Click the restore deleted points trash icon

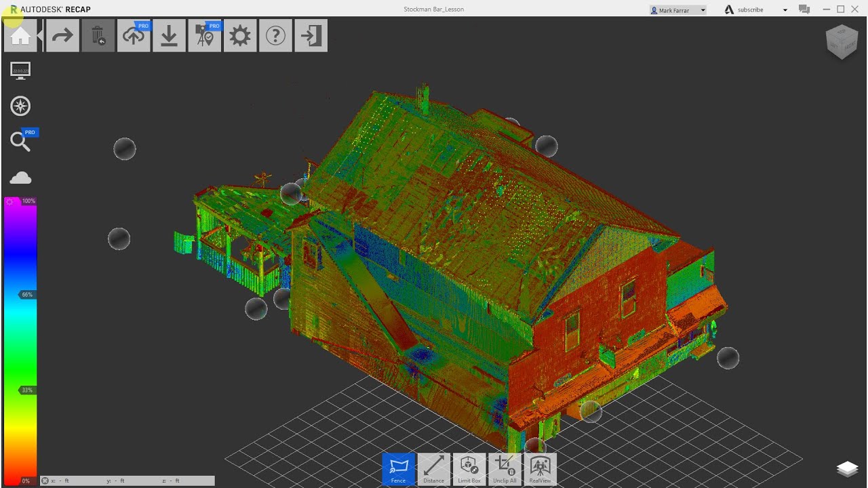[98, 36]
